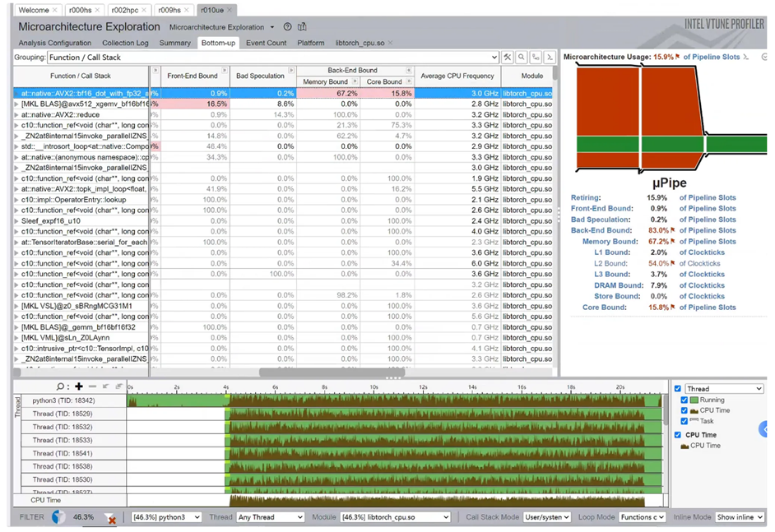Switch to the Analysis Configuration tab
The width and height of the screenshot is (775, 532).
55,43
